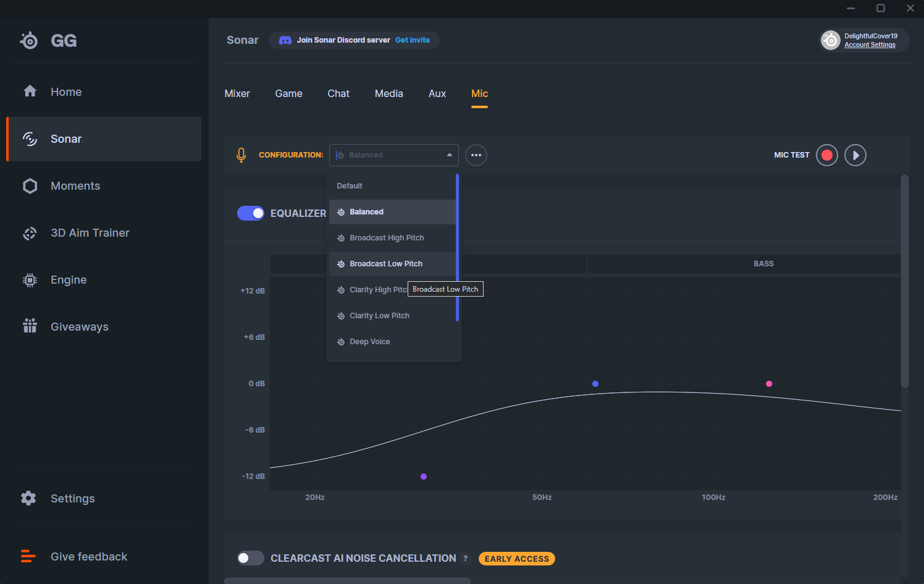The height and width of the screenshot is (584, 924).
Task: Select Clarity Low Pitch preset
Action: 392,316
